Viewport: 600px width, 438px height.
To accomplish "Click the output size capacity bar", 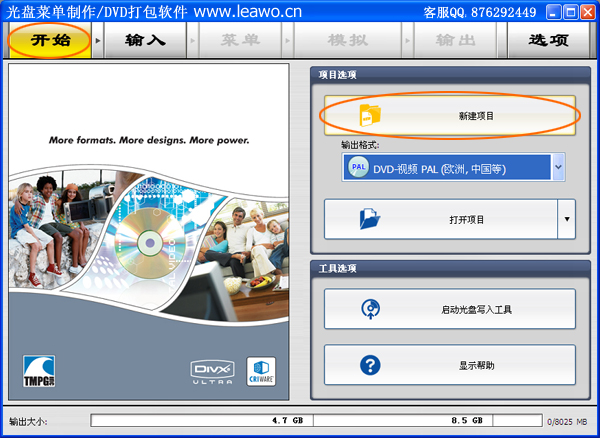I will (x=316, y=420).
